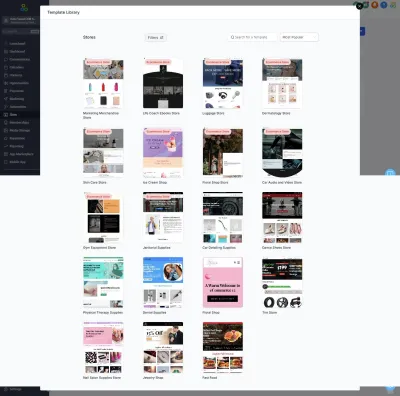Expand the account switcher in the sidebar

[x=20, y=21]
